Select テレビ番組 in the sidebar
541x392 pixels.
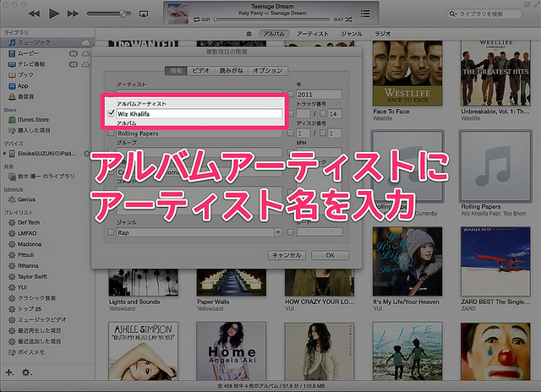pos(31,64)
